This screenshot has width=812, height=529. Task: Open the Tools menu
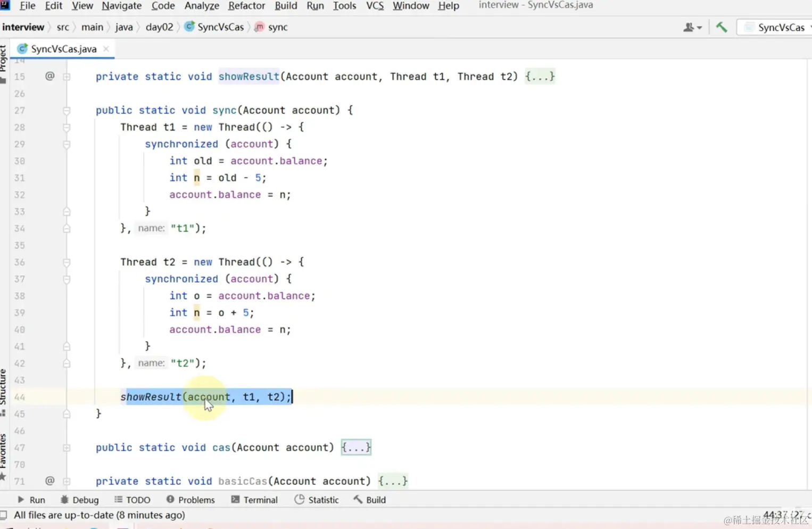[x=344, y=6]
